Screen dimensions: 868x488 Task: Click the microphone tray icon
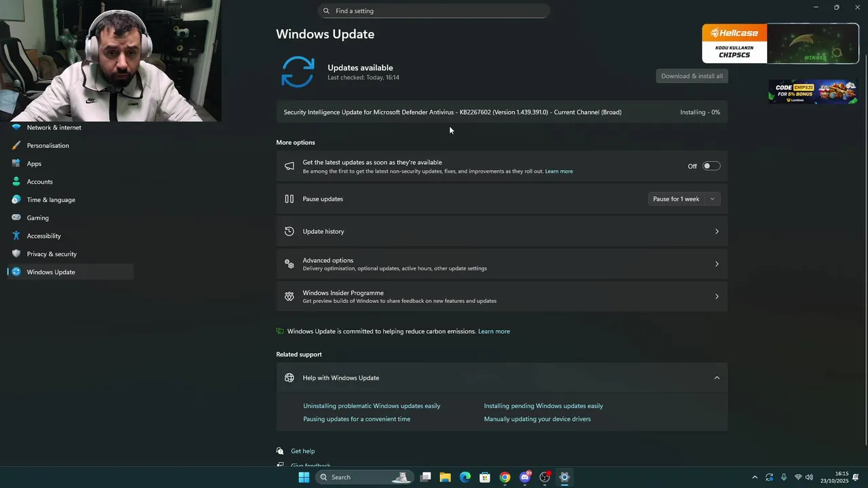pyautogui.click(x=785, y=478)
